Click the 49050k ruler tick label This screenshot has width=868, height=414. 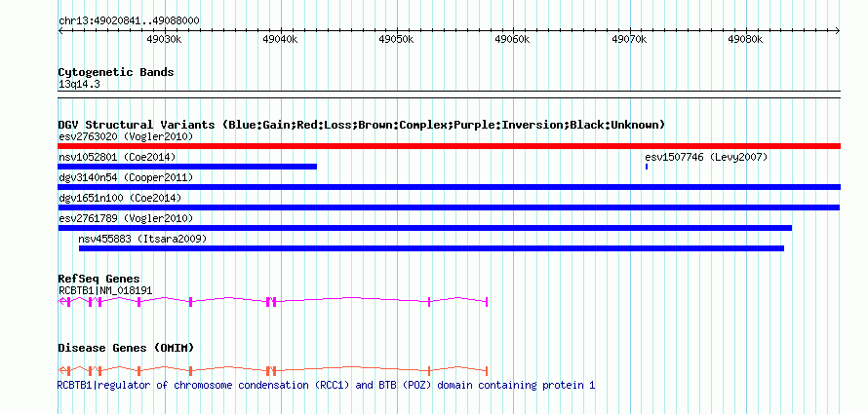(x=397, y=39)
